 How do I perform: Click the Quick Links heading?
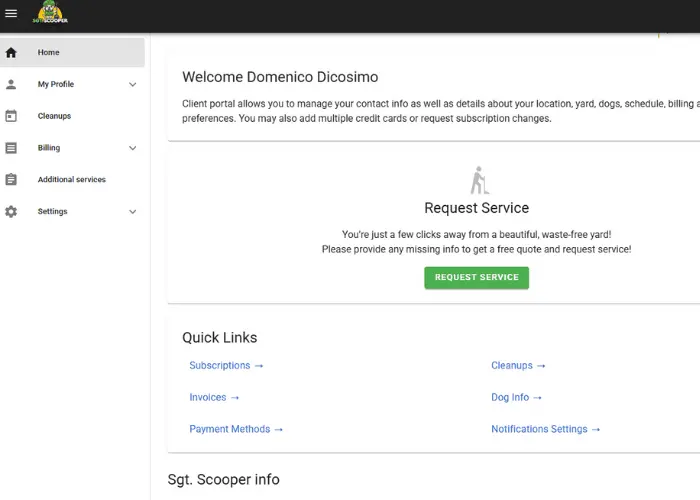point(220,338)
